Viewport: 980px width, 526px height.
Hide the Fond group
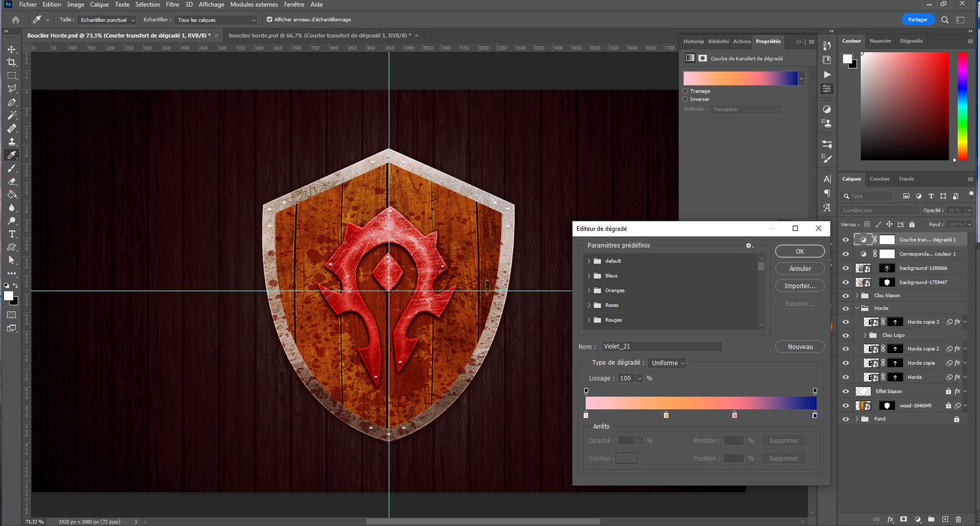click(846, 419)
